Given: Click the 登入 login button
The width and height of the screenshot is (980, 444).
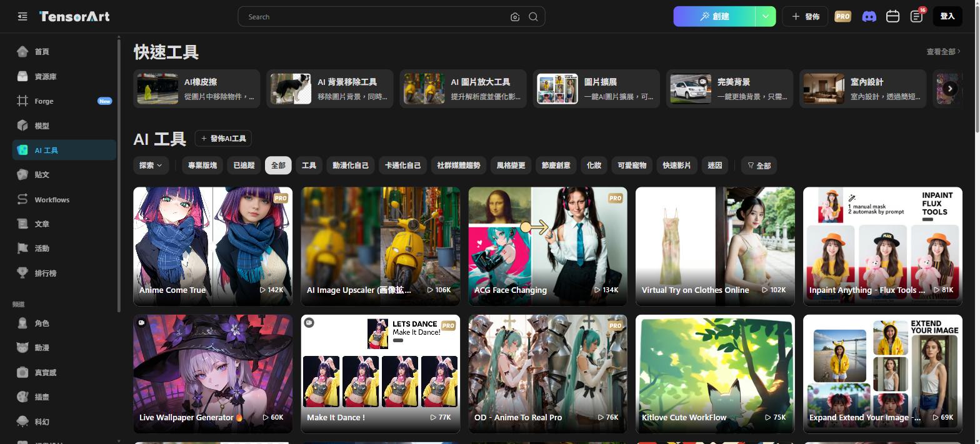Looking at the screenshot, I should coord(947,16).
